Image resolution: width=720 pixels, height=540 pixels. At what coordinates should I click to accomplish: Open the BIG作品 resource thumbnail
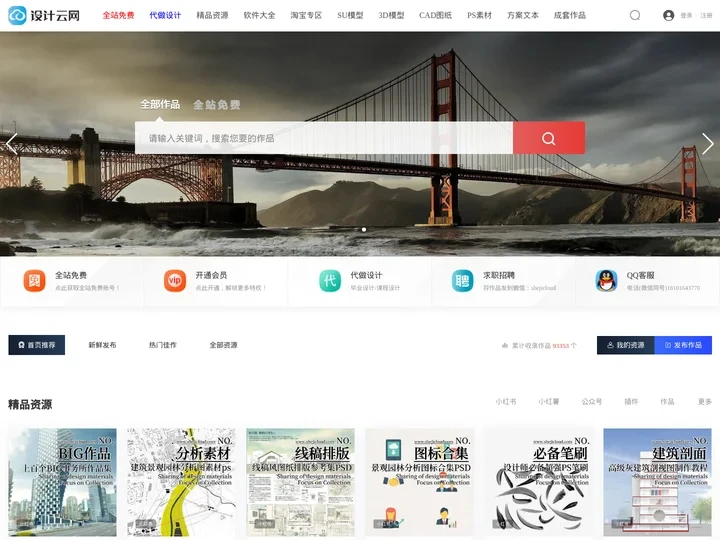(62, 482)
